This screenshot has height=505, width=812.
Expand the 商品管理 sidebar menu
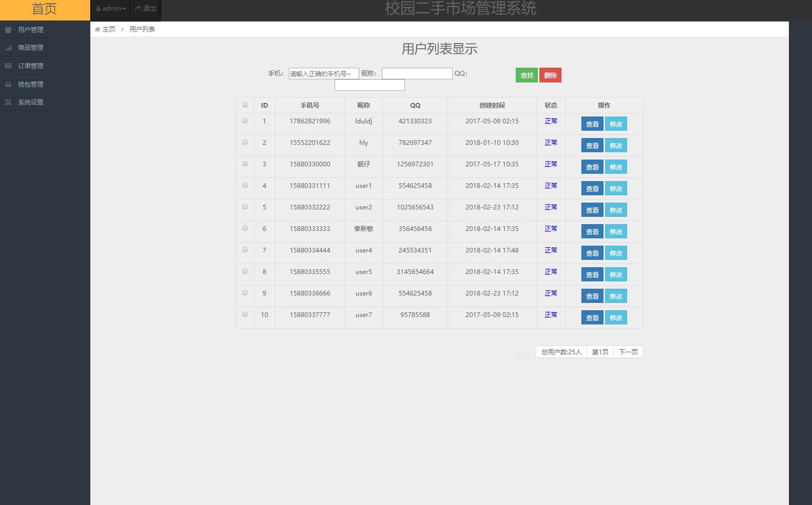[x=30, y=48]
